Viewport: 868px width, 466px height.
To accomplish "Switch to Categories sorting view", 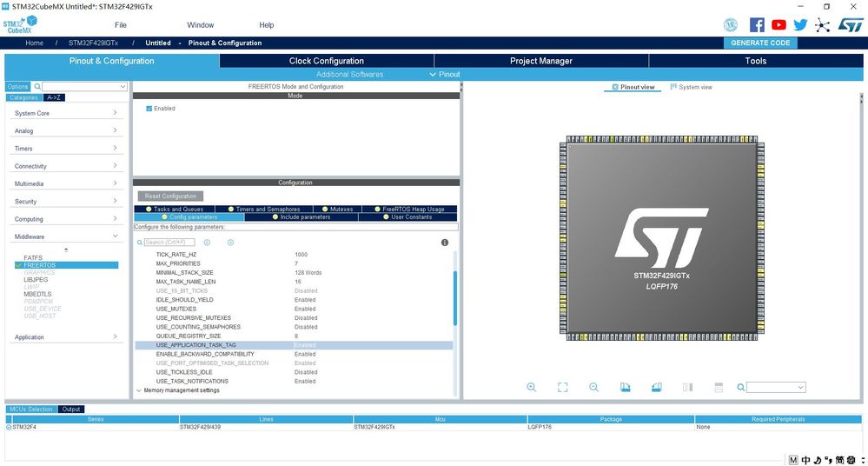I will click(23, 97).
